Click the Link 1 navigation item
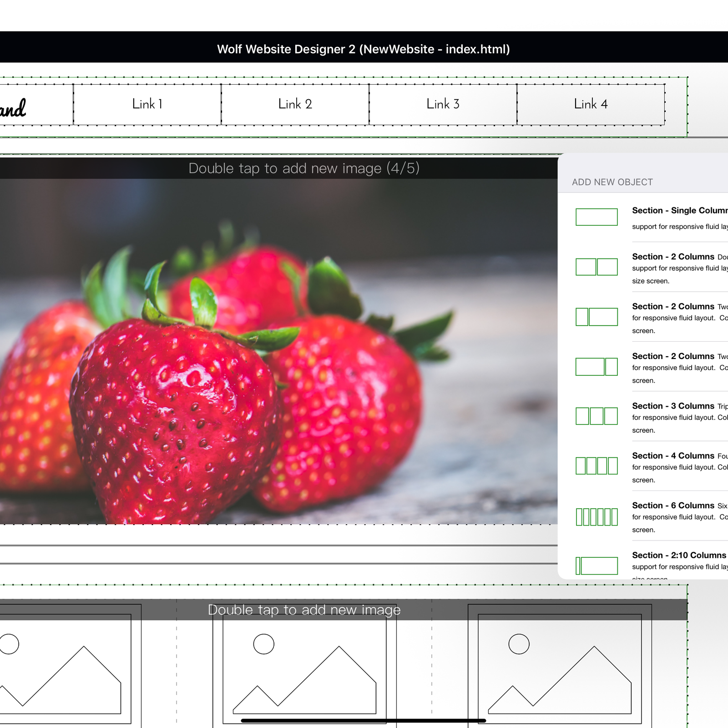728x728 pixels. pyautogui.click(x=147, y=104)
